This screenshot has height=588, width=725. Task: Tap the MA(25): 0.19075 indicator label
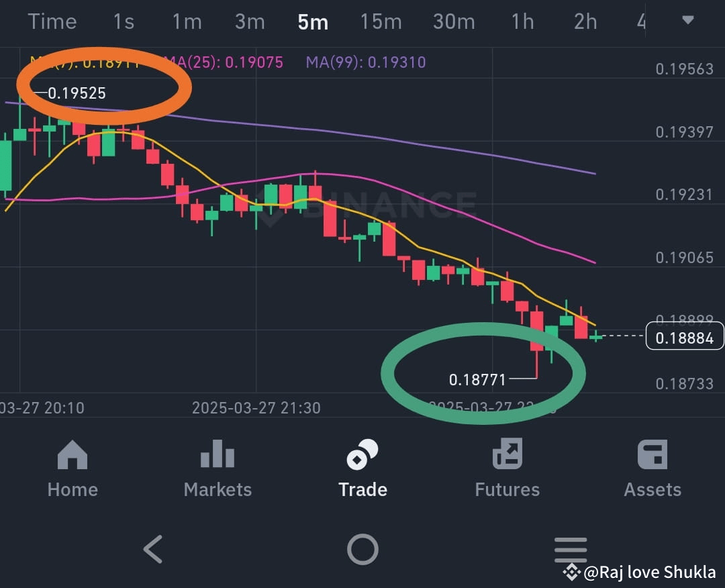[224, 62]
